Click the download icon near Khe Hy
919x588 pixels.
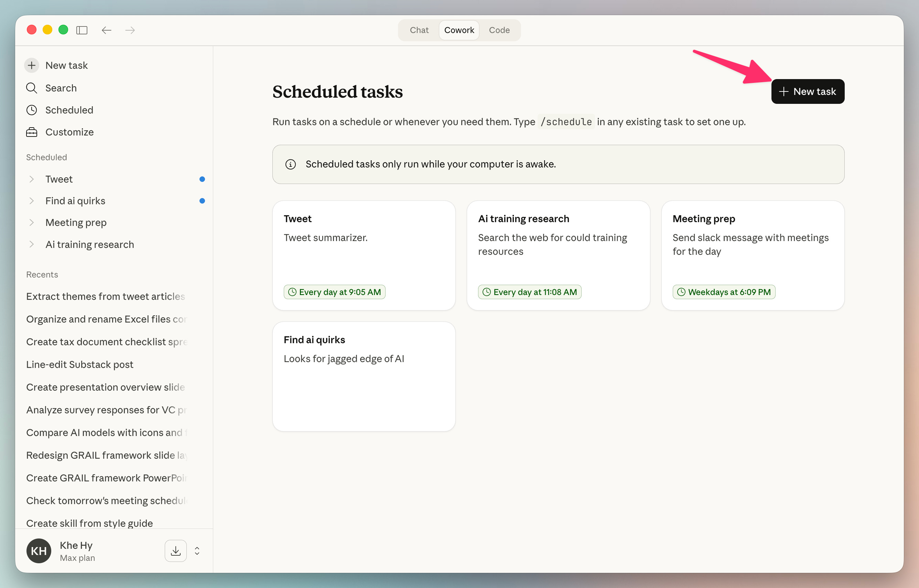[176, 551]
